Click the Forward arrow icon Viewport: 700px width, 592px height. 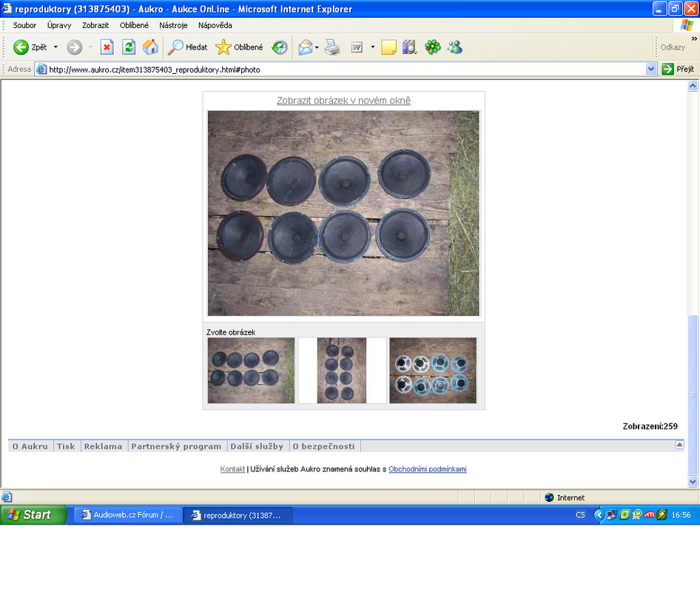(75, 47)
